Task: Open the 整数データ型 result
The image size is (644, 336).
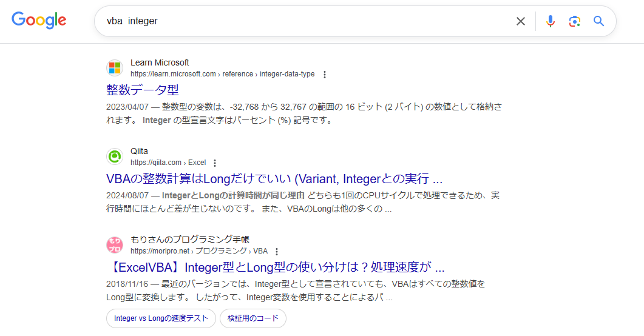Action: point(143,90)
